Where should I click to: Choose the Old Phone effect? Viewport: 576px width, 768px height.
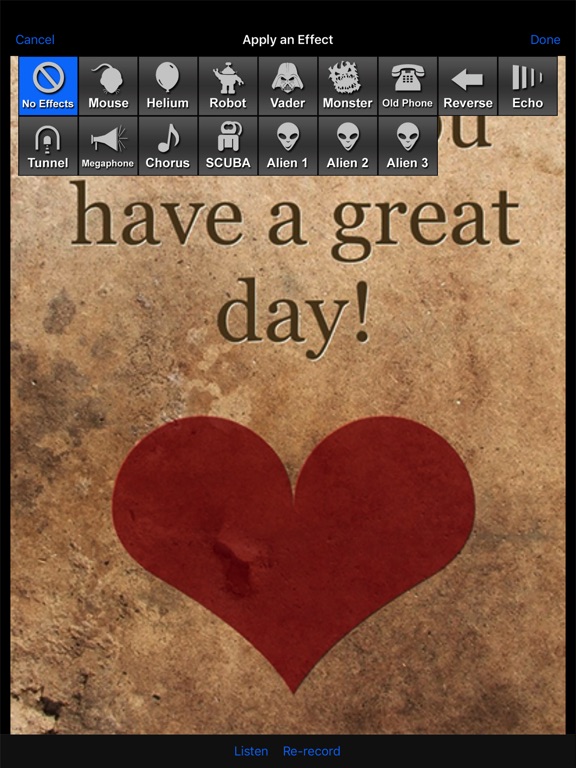tap(408, 86)
